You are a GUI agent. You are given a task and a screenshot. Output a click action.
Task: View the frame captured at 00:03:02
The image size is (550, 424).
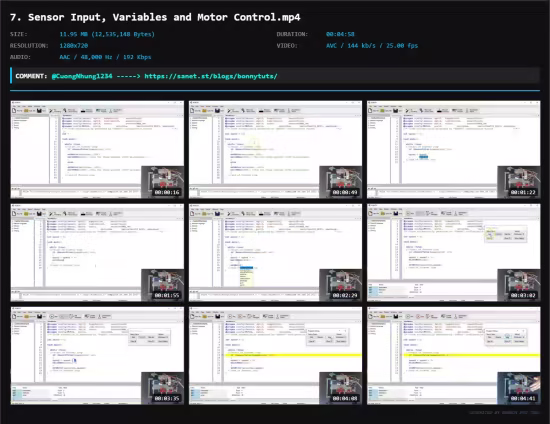[454, 253]
